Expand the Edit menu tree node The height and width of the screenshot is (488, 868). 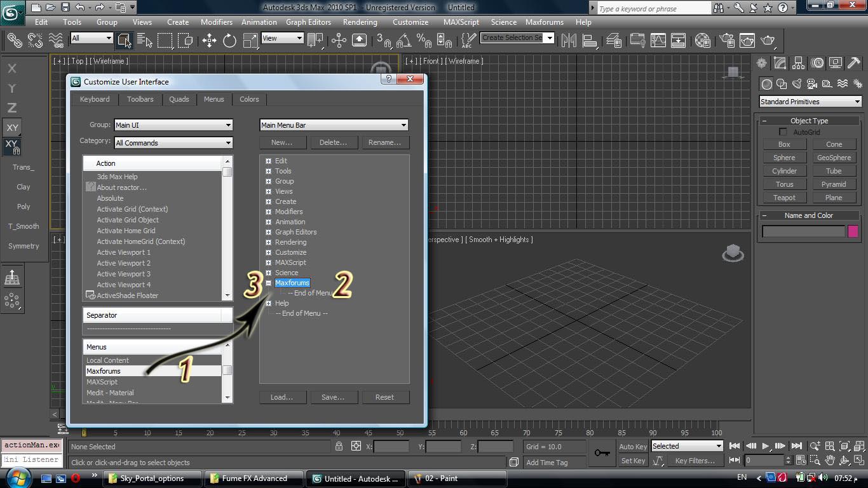point(269,161)
